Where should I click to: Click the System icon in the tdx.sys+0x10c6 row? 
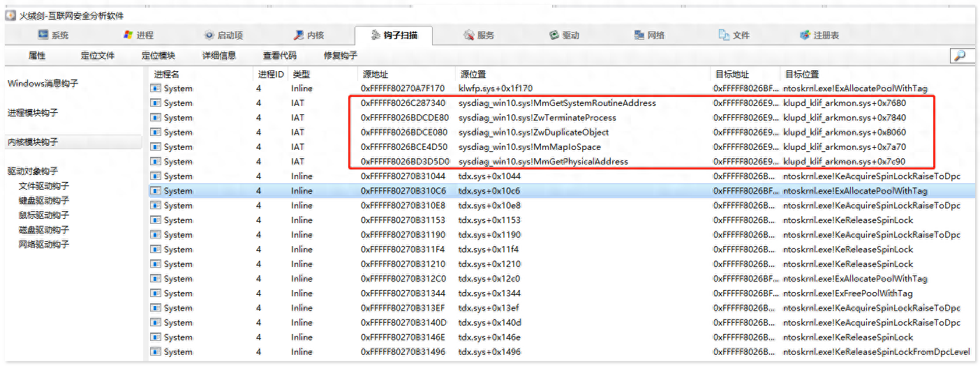156,191
